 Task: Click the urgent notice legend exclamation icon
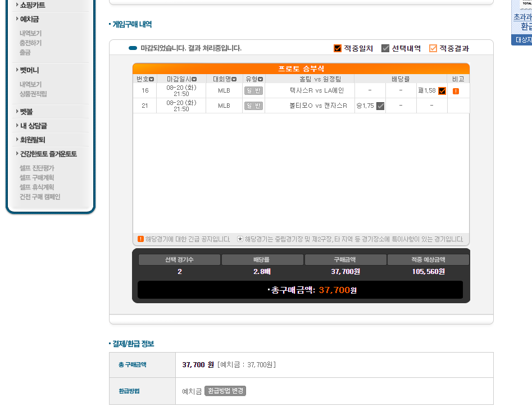140,239
